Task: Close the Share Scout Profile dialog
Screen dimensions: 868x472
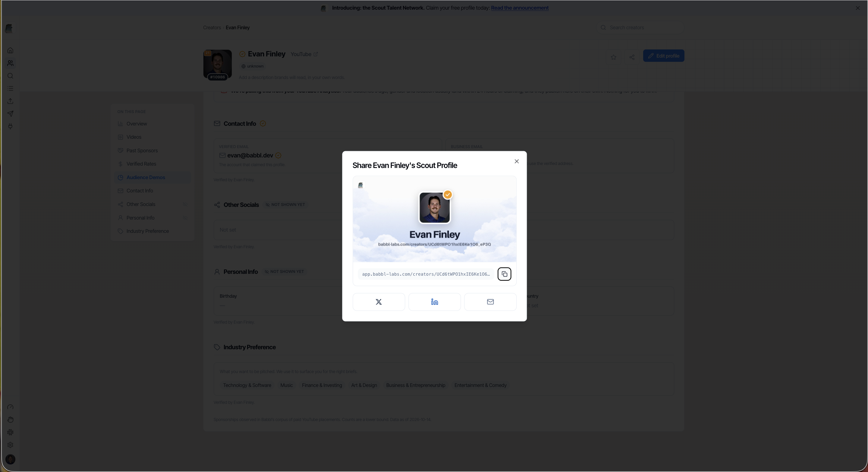Action: tap(517, 161)
